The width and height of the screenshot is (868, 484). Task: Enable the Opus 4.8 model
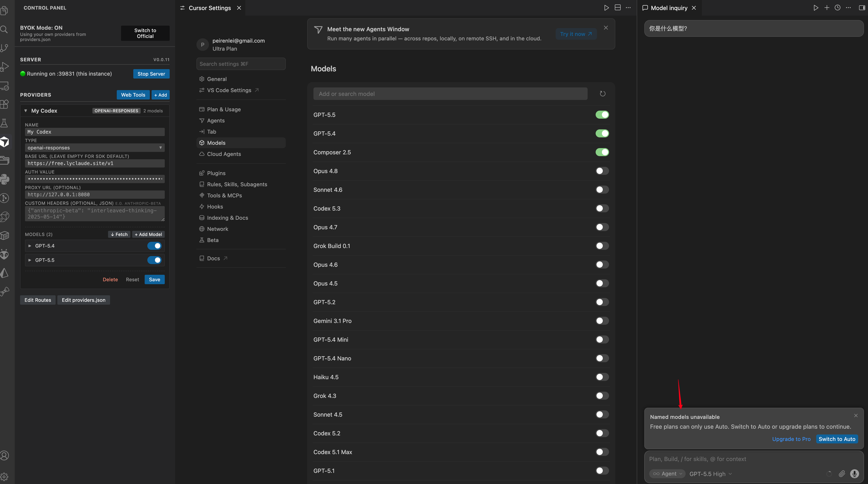(x=602, y=171)
